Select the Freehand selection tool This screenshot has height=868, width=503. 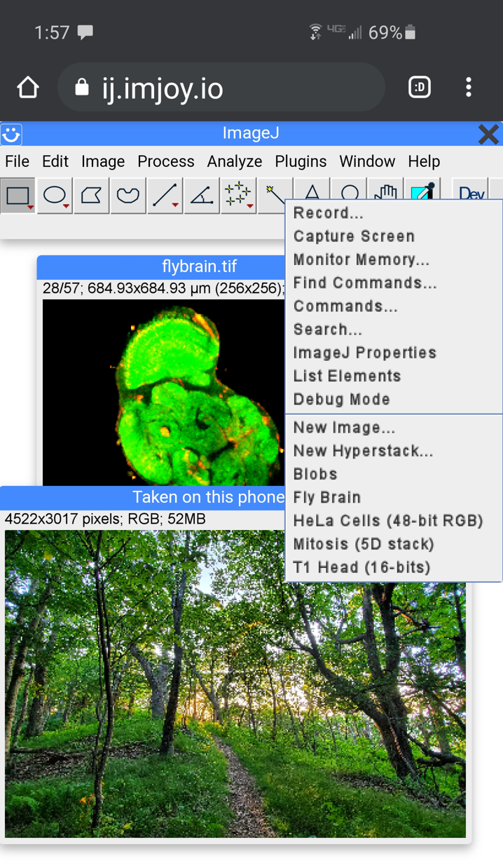point(128,196)
